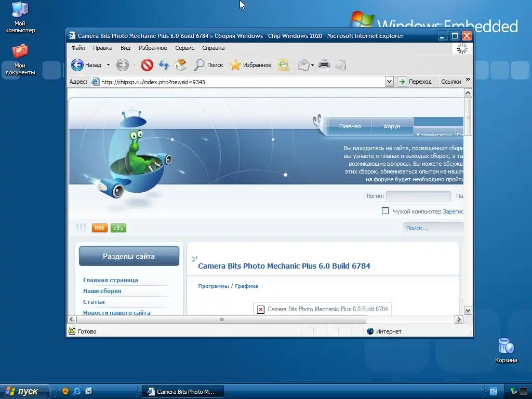Open Мой компьютер desktop icon

click(x=20, y=17)
